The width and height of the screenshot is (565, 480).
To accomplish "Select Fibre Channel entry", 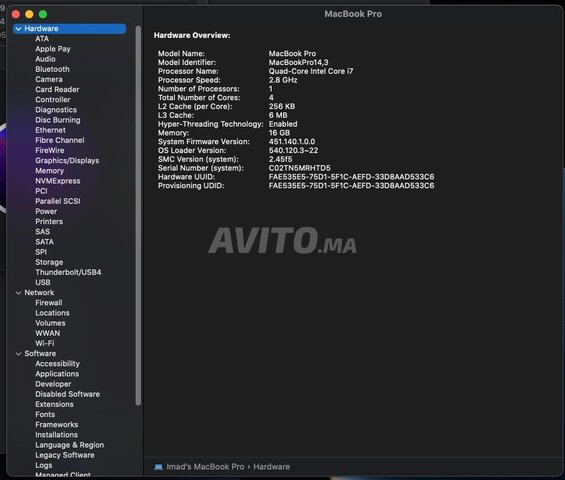I will pyautogui.click(x=59, y=140).
